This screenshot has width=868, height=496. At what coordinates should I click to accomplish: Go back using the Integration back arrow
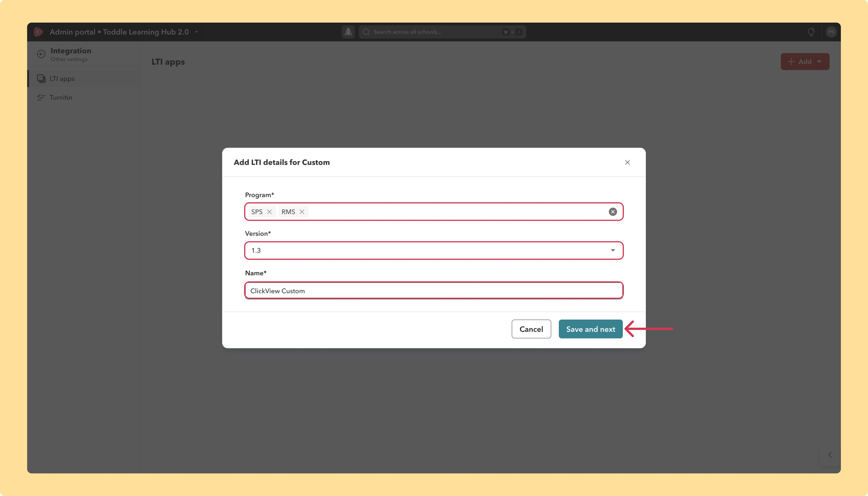tap(41, 54)
